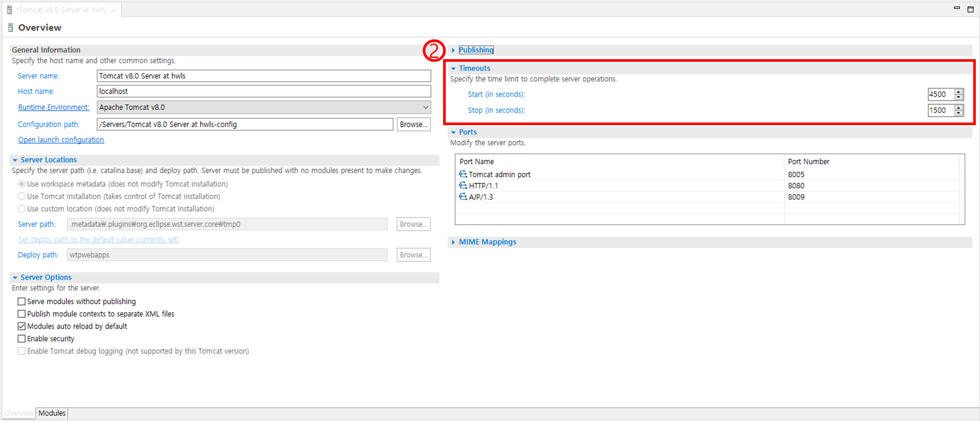
Task: Click Browse next to Deploy path
Action: pos(413,255)
